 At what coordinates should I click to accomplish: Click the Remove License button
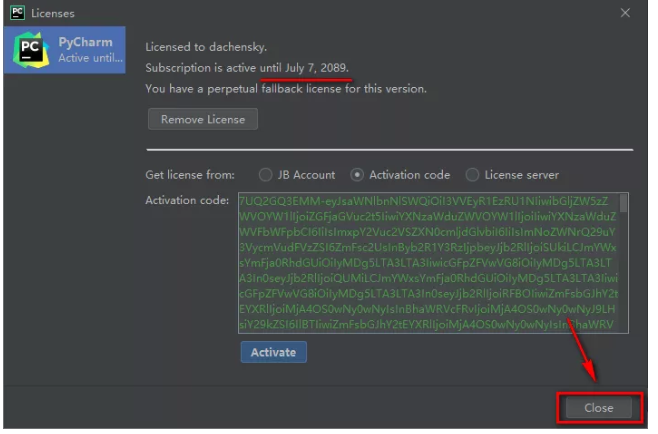click(203, 119)
